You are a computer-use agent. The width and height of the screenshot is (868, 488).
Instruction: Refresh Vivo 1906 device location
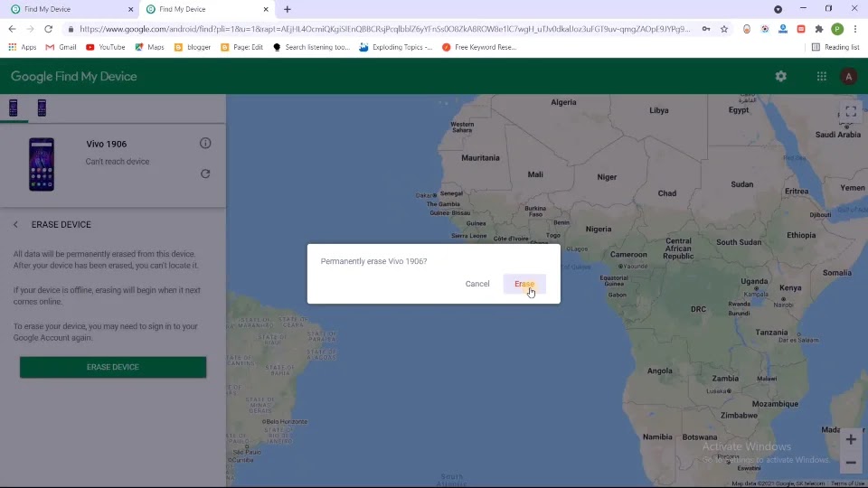[205, 174]
